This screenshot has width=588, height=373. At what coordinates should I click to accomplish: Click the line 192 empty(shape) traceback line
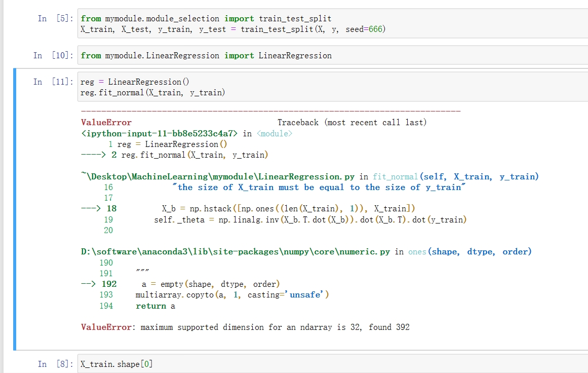[x=210, y=284]
